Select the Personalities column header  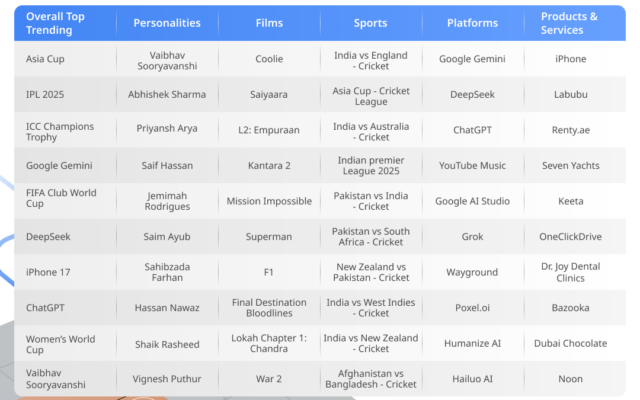pyautogui.click(x=167, y=22)
